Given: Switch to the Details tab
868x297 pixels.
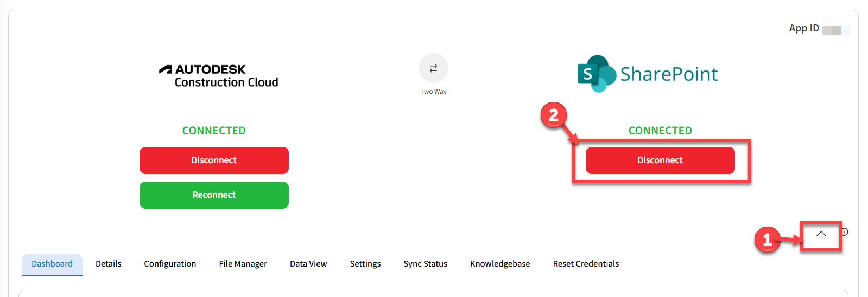Looking at the screenshot, I should 109,264.
